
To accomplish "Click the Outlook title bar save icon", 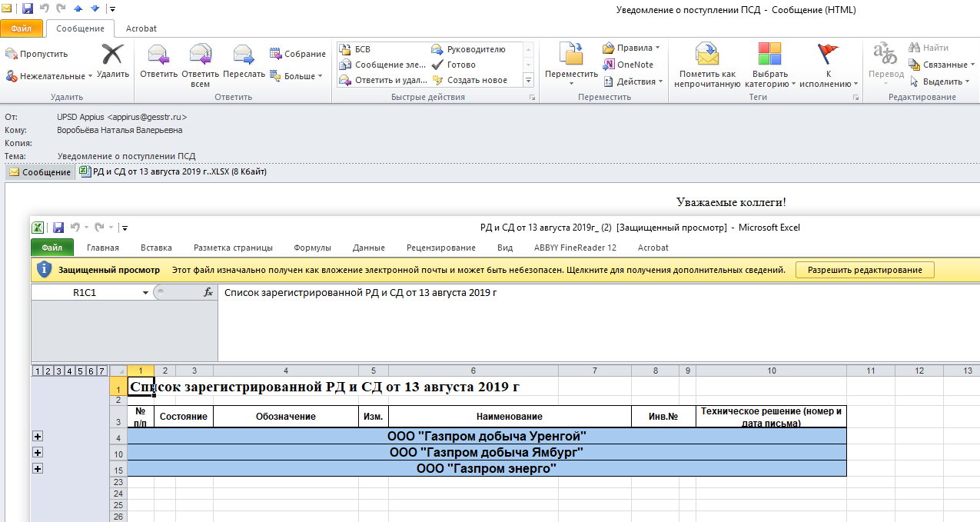I will tap(28, 9).
